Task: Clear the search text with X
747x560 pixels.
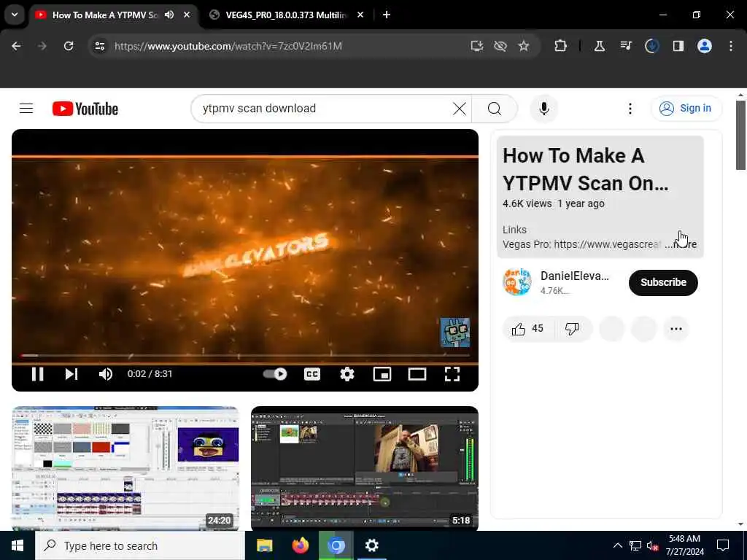Action: [460, 109]
